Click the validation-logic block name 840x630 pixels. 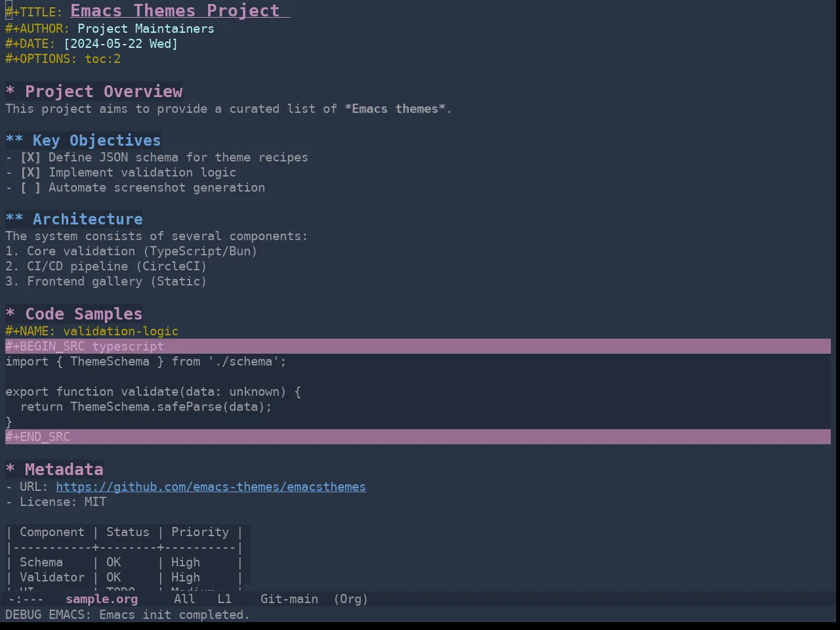[x=121, y=331]
